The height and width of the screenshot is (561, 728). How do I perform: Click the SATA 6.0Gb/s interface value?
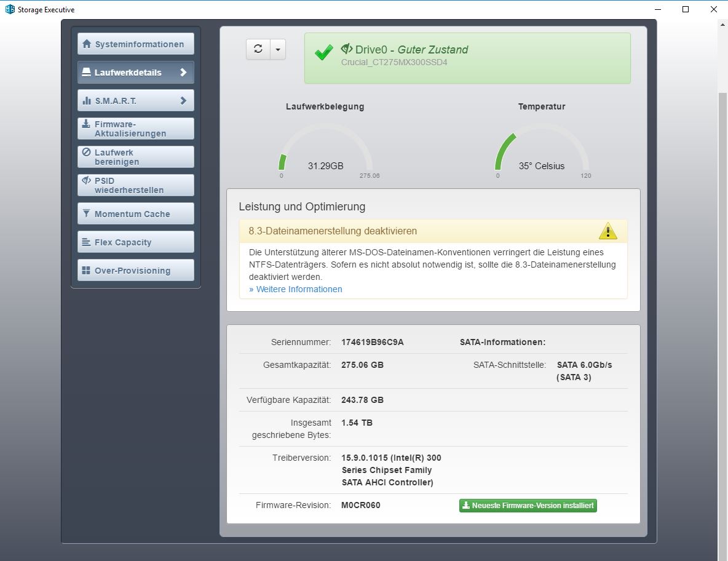[584, 371]
